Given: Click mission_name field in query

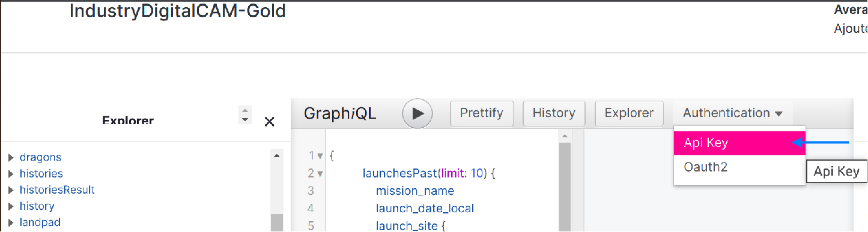Looking at the screenshot, I should (x=415, y=191).
